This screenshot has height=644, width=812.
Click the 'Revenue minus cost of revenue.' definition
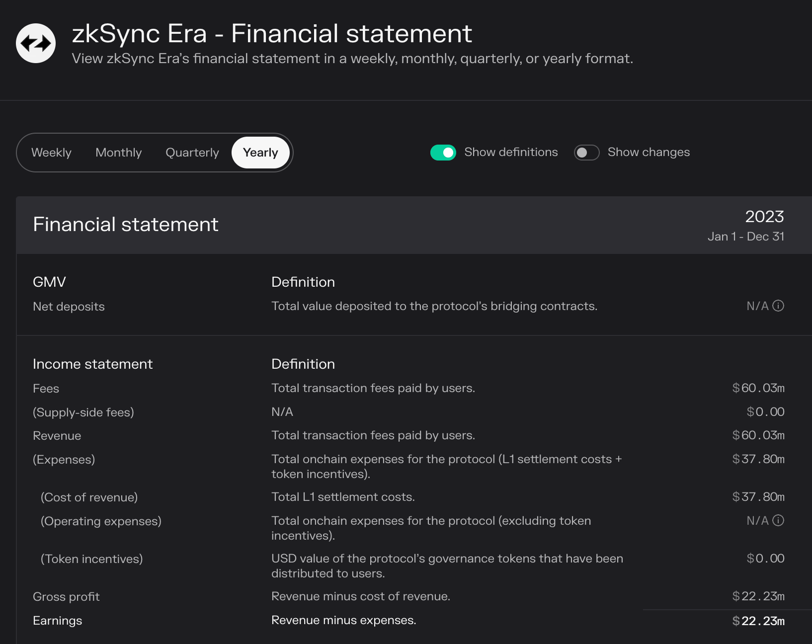tap(361, 596)
